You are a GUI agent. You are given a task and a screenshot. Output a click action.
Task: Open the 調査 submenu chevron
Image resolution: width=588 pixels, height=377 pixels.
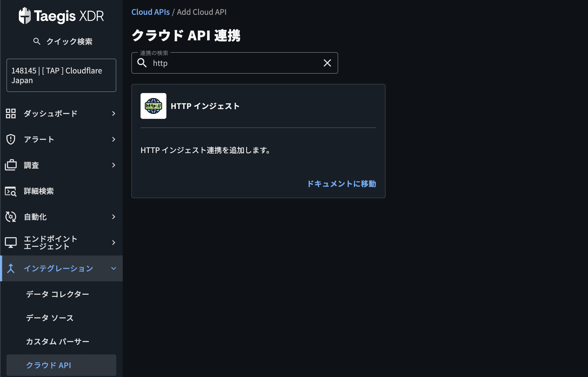[x=113, y=165]
